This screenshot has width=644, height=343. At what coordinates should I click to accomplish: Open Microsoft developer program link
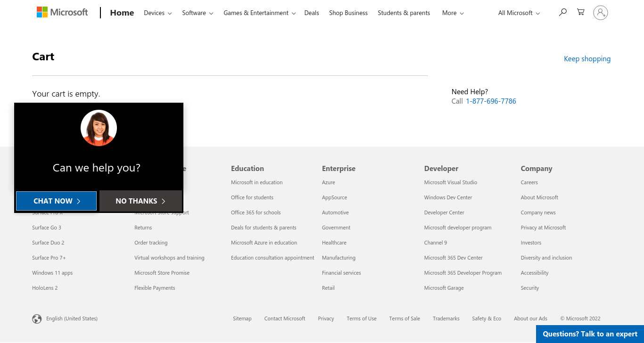pos(458,228)
